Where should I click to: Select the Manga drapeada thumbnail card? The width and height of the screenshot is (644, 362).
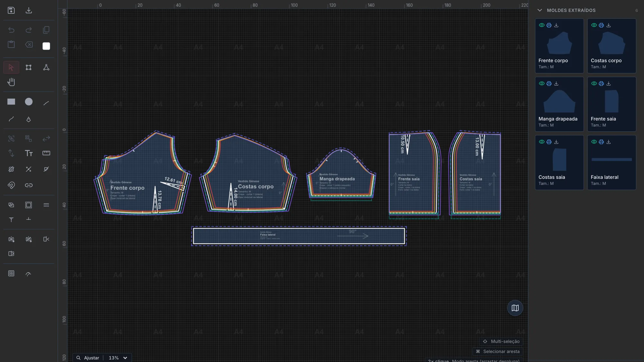(559, 104)
